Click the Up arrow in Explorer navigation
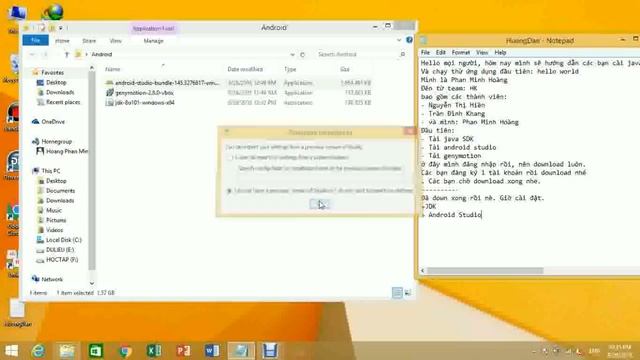Screen dimensions: 640x360 click(67, 54)
